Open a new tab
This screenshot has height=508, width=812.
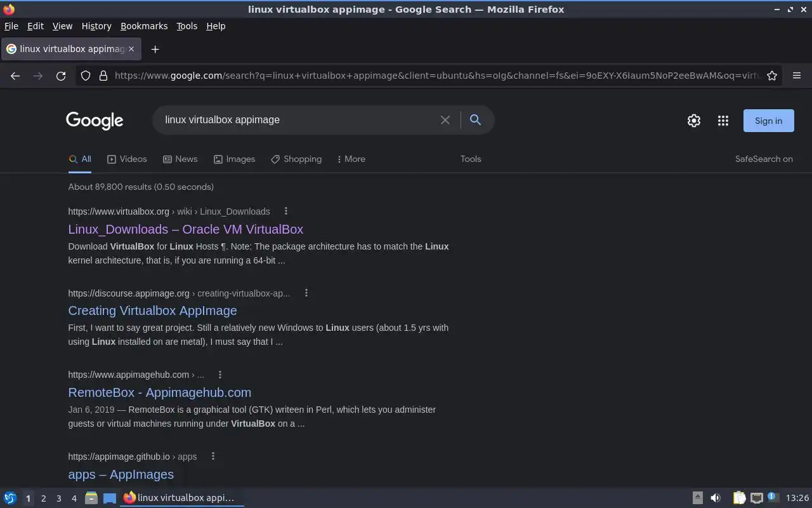155,49
